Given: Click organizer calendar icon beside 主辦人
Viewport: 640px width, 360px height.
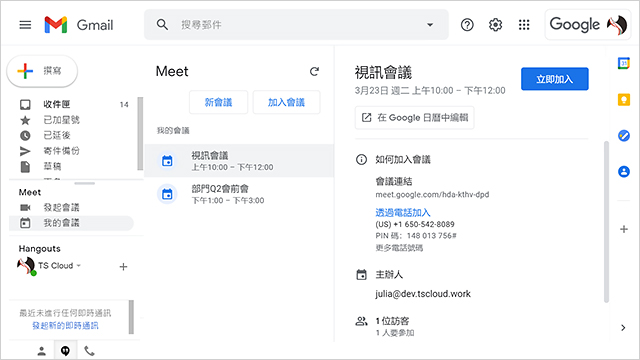Looking at the screenshot, I should coord(361,275).
